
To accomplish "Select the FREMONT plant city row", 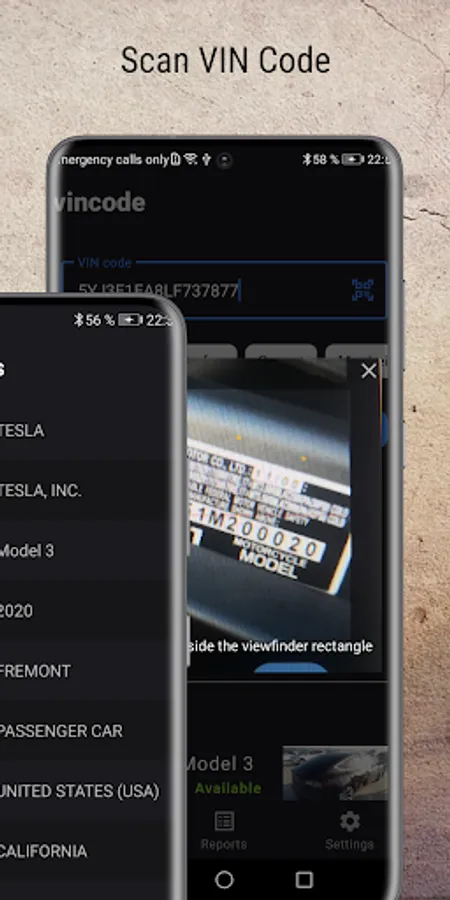I will click(x=85, y=671).
